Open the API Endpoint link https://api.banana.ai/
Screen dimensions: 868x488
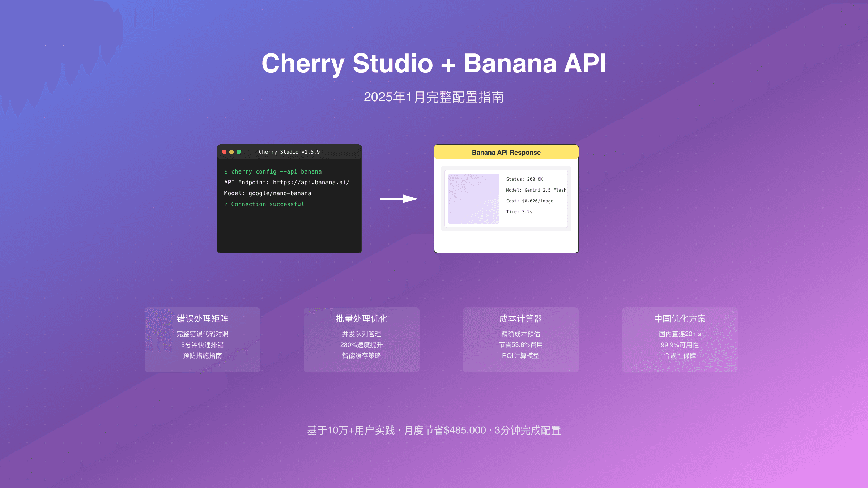coord(311,182)
